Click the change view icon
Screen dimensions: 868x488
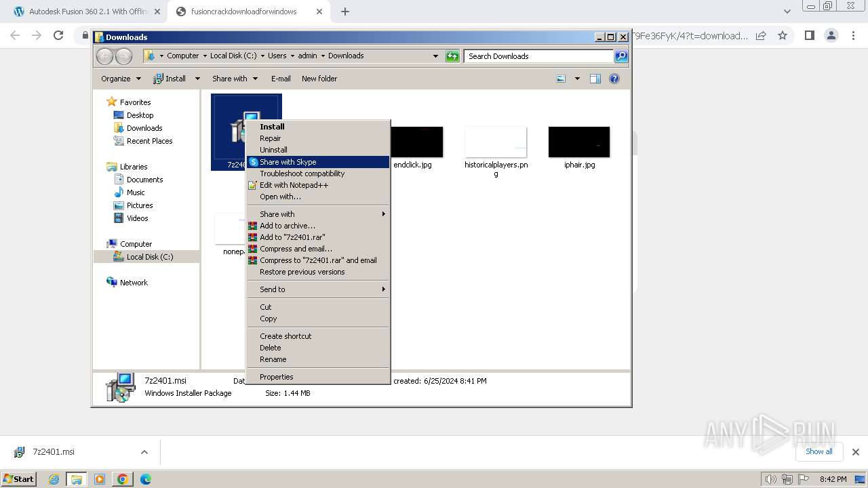point(561,79)
